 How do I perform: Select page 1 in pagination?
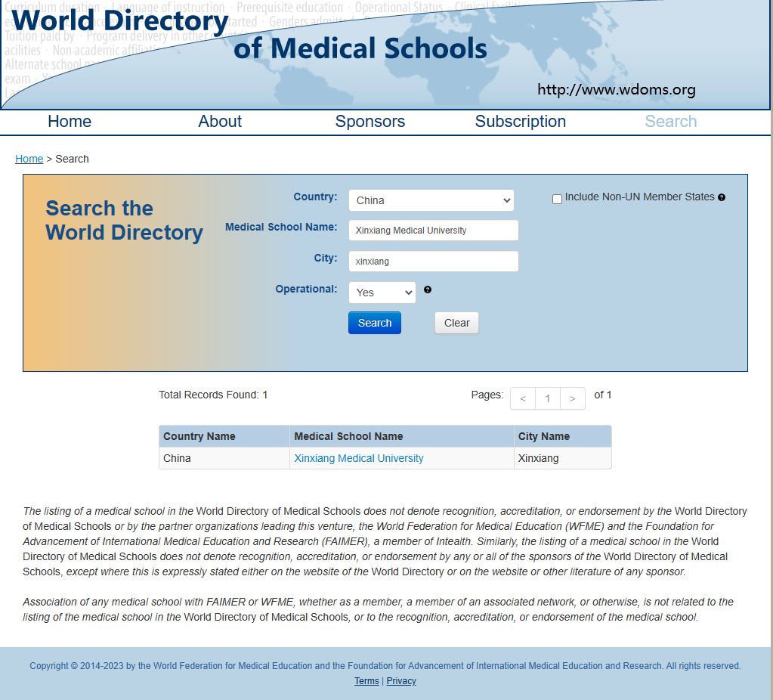(548, 398)
